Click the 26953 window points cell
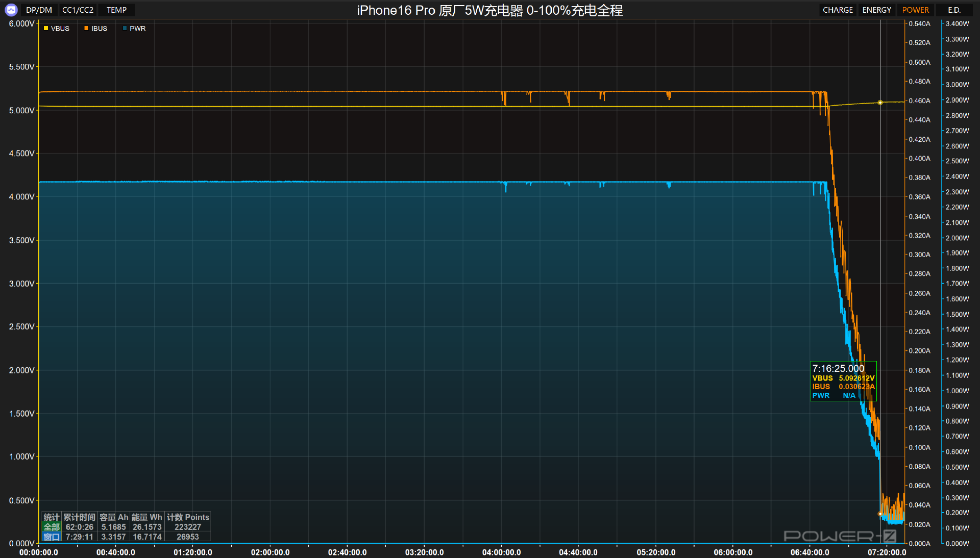Viewport: 980px width, 558px height. [x=188, y=537]
